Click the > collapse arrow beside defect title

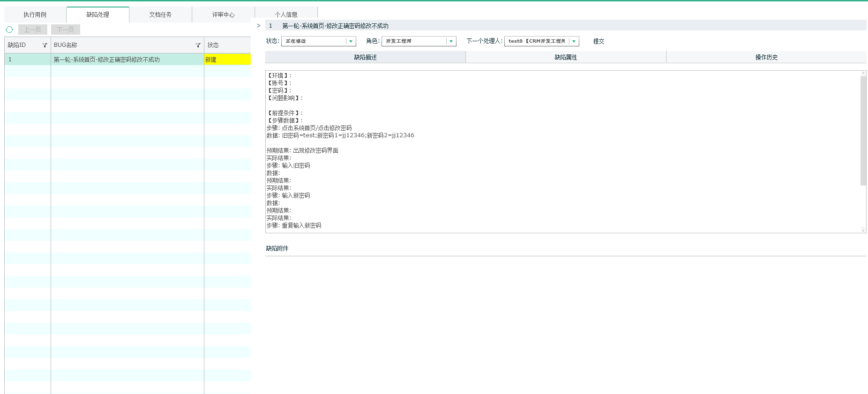tap(258, 26)
